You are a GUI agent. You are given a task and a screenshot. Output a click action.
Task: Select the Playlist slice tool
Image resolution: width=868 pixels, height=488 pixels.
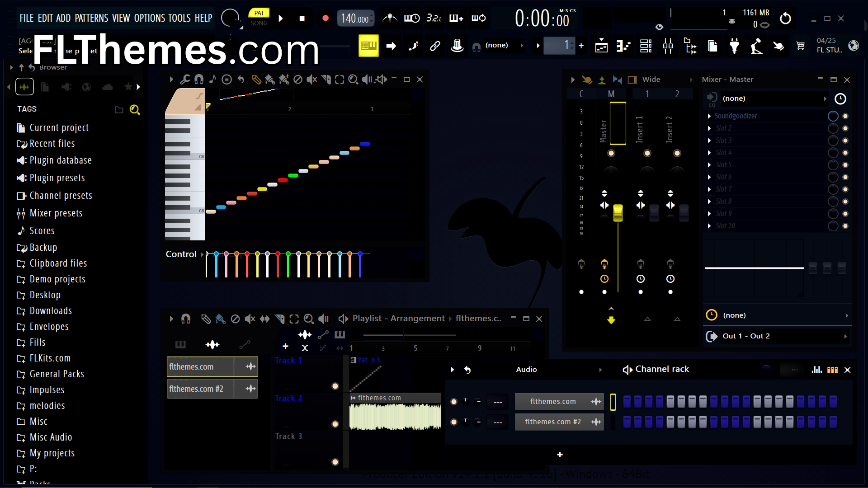tap(280, 319)
